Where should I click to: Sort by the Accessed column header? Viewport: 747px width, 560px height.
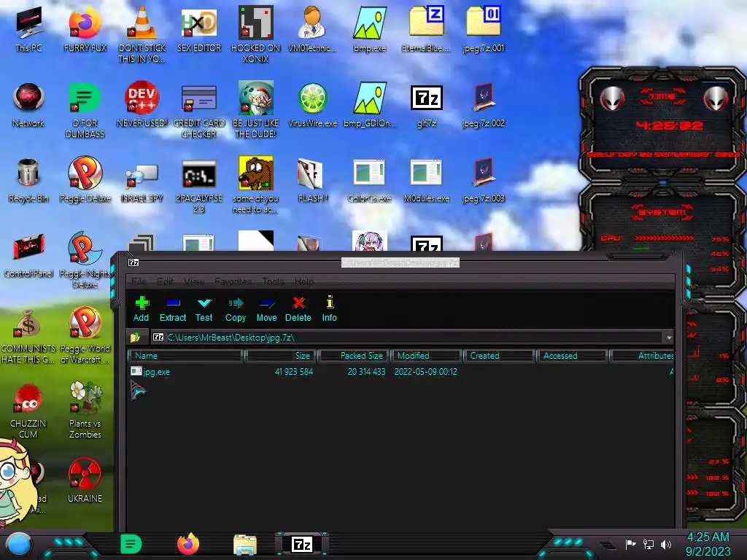[x=572, y=356]
